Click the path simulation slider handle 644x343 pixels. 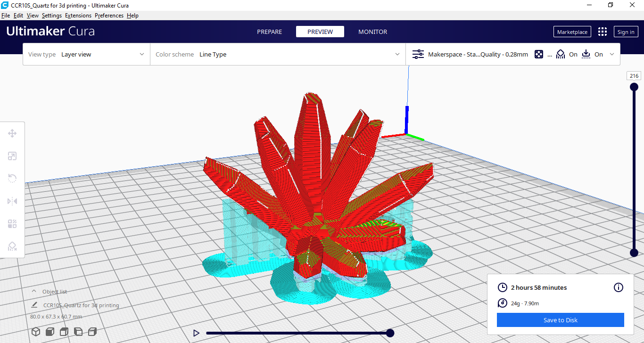point(390,333)
